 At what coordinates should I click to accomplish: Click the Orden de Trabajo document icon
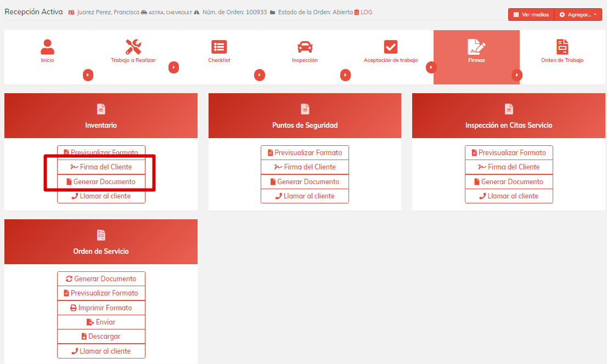pyautogui.click(x=562, y=47)
